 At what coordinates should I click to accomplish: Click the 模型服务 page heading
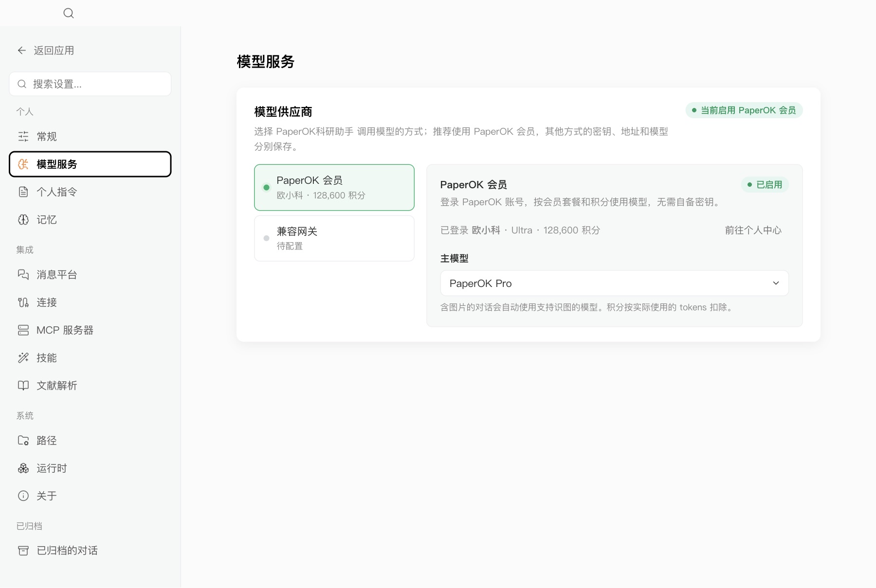click(266, 62)
